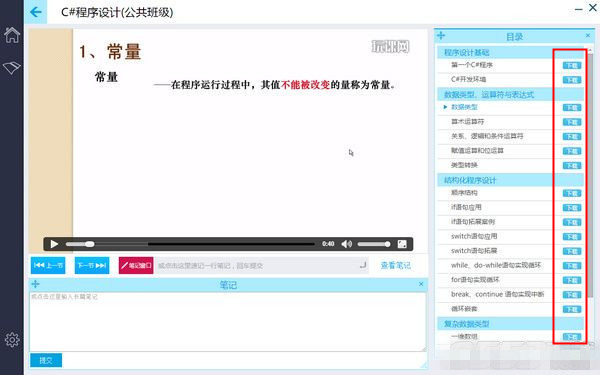This screenshot has height=375, width=600.
Task: Submit the note with 提交 button
Action: (46, 360)
